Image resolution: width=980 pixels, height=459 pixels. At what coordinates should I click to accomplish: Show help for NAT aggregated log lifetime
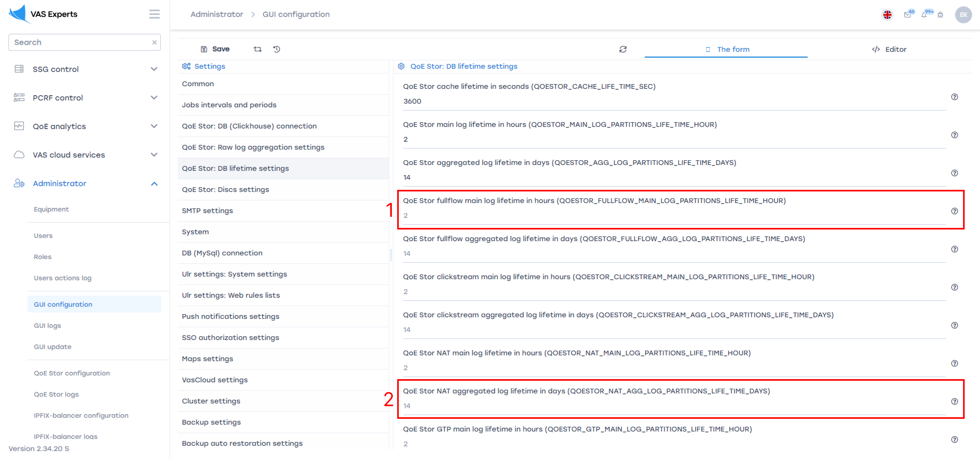point(954,402)
